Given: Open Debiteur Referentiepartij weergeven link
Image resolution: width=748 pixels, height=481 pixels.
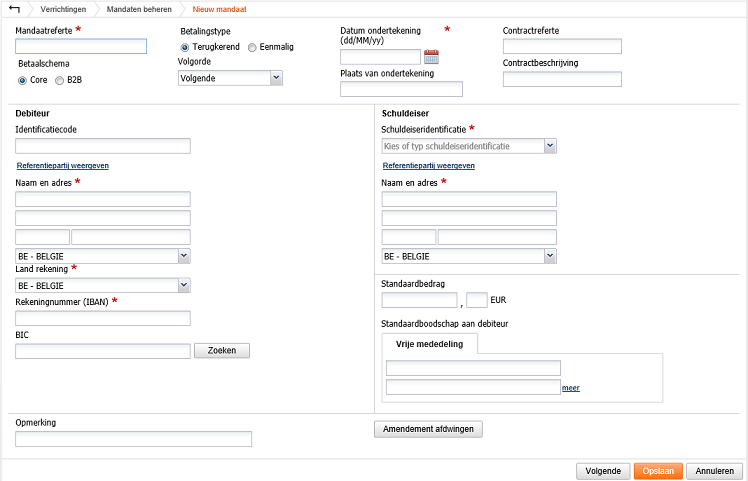Looking at the screenshot, I should click(63, 166).
